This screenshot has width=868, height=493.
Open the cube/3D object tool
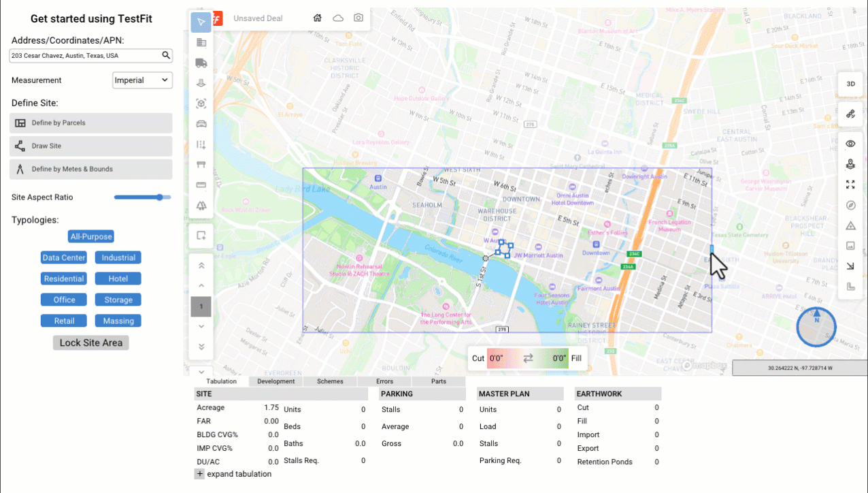(201, 104)
